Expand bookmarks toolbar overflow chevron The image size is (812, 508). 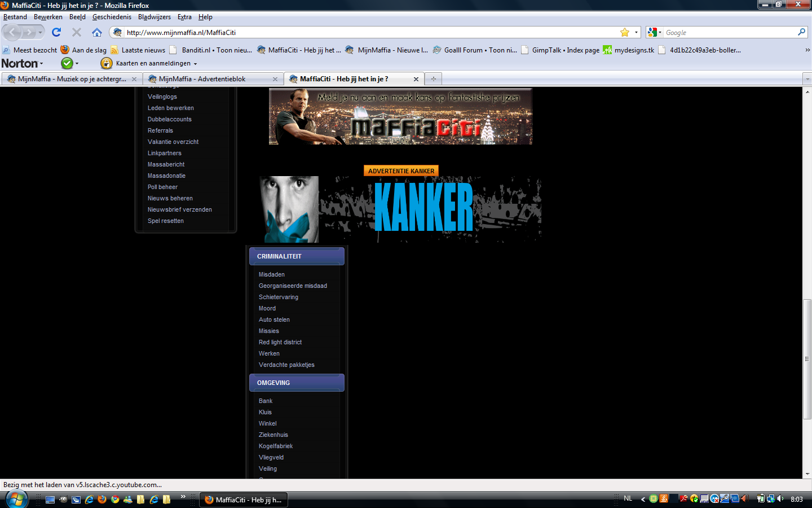coord(807,50)
